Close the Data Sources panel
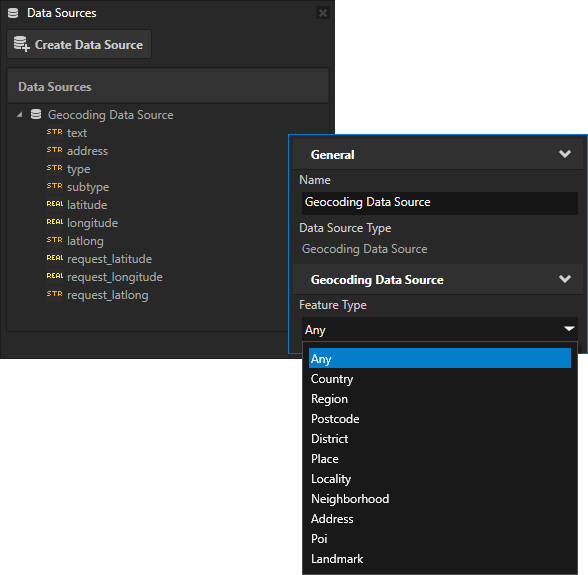 coord(322,13)
